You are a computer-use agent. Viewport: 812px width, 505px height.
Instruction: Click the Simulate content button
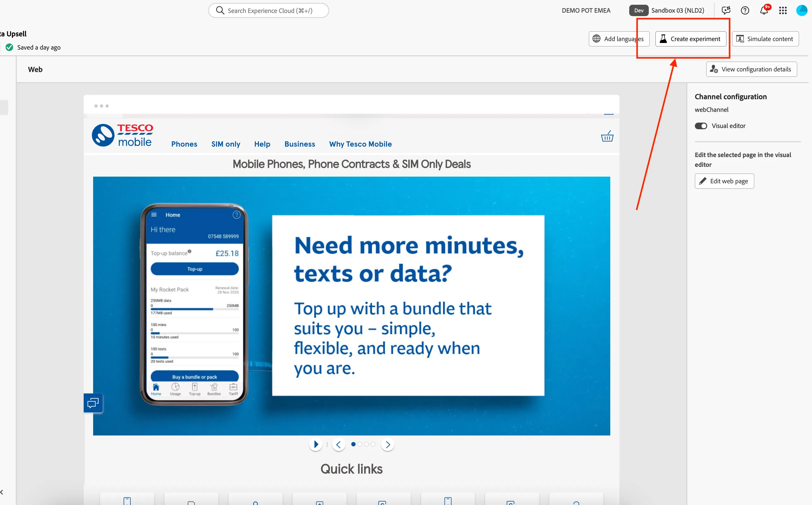pyautogui.click(x=765, y=39)
